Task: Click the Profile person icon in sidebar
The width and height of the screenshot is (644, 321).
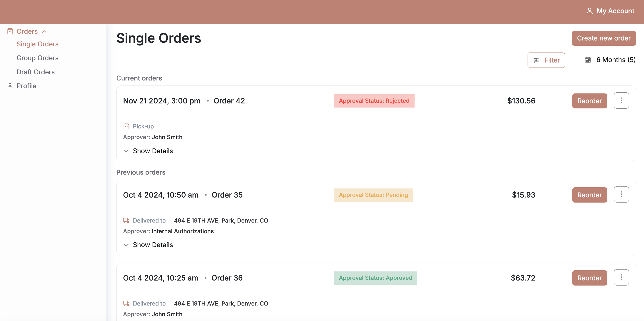Action: tap(10, 86)
